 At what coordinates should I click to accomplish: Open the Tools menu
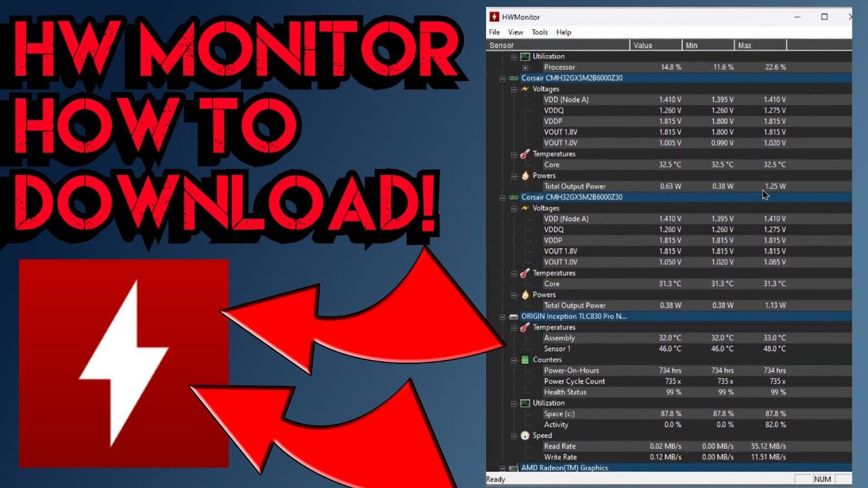coord(540,32)
